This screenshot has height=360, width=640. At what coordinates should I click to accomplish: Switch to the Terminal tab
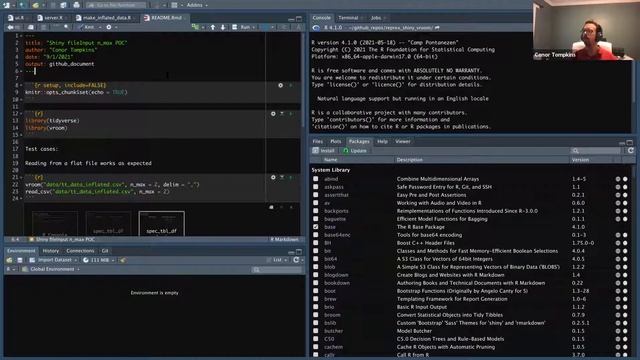[348, 18]
